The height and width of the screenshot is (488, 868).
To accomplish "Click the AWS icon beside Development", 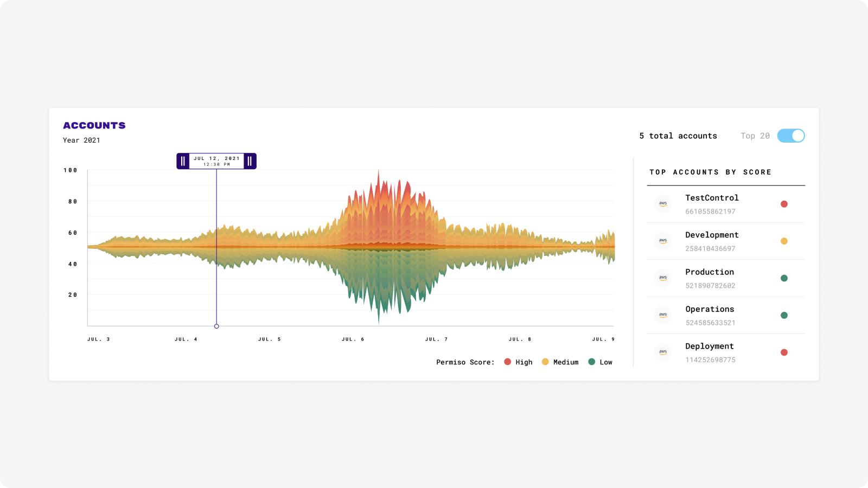I will (x=662, y=241).
